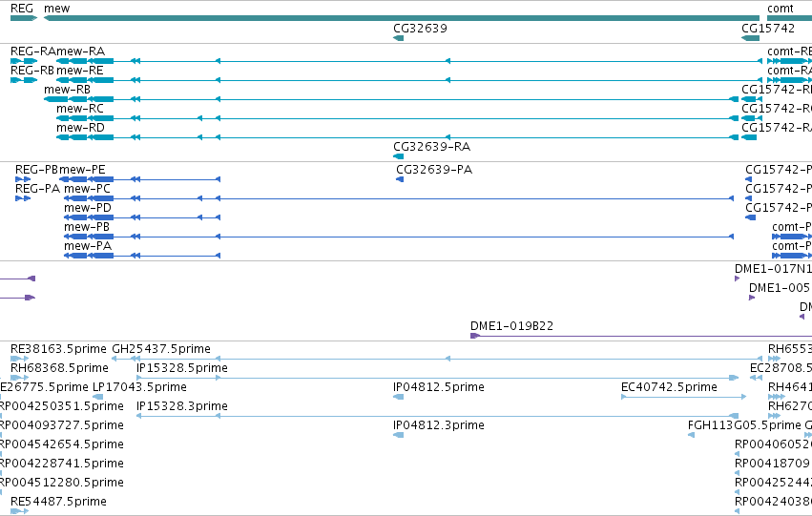The image size is (812, 516).
Task: Select the DME1-019B22 purple feature line
Action: click(641, 336)
